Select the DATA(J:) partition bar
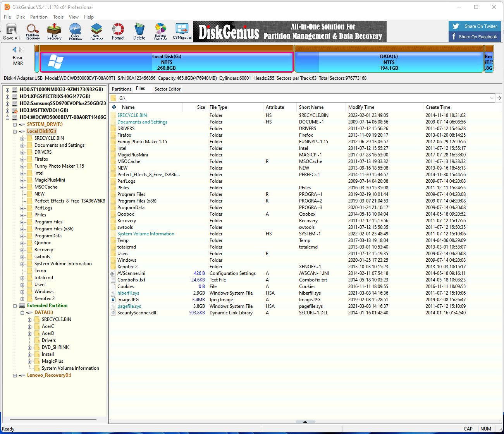The width and height of the screenshot is (504, 434). (389, 62)
